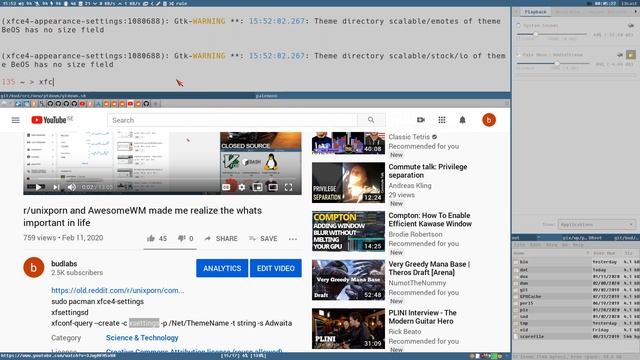Viewport: 640px width, 360px height.
Task: Click the video progress bar
Action: pos(162,179)
